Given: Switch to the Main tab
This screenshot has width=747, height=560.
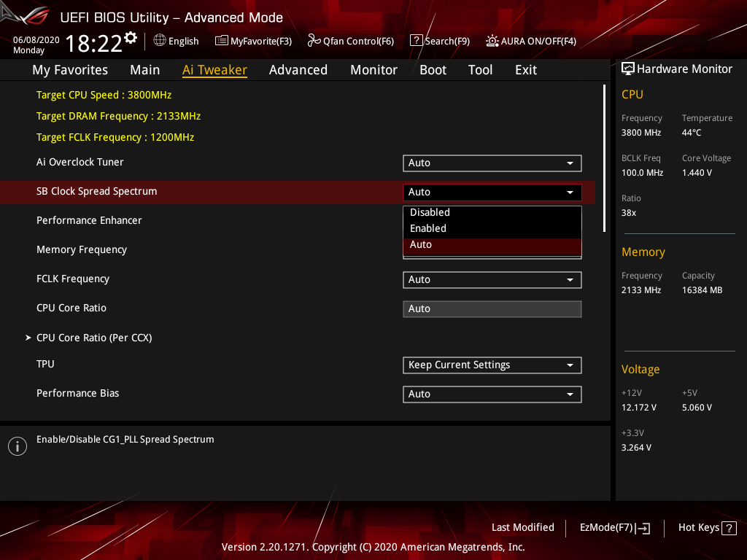Looking at the screenshot, I should pyautogui.click(x=145, y=70).
